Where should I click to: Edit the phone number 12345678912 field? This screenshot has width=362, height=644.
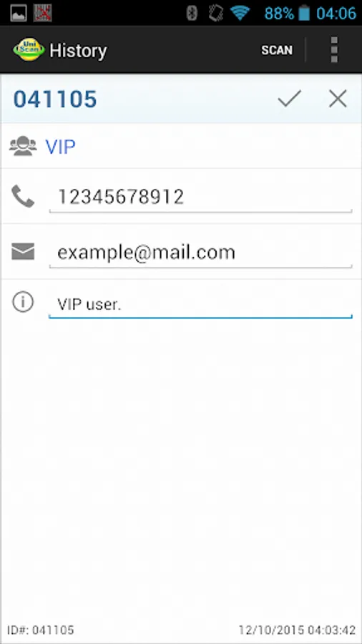coord(200,197)
